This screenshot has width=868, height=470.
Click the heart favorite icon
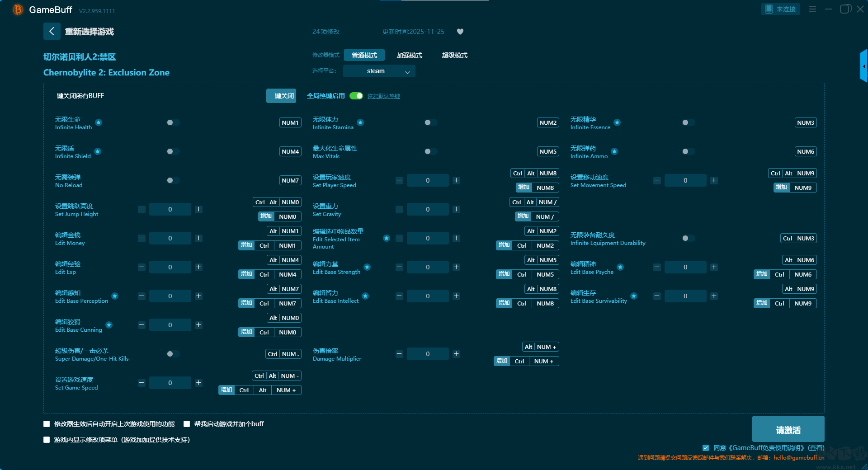pos(460,32)
